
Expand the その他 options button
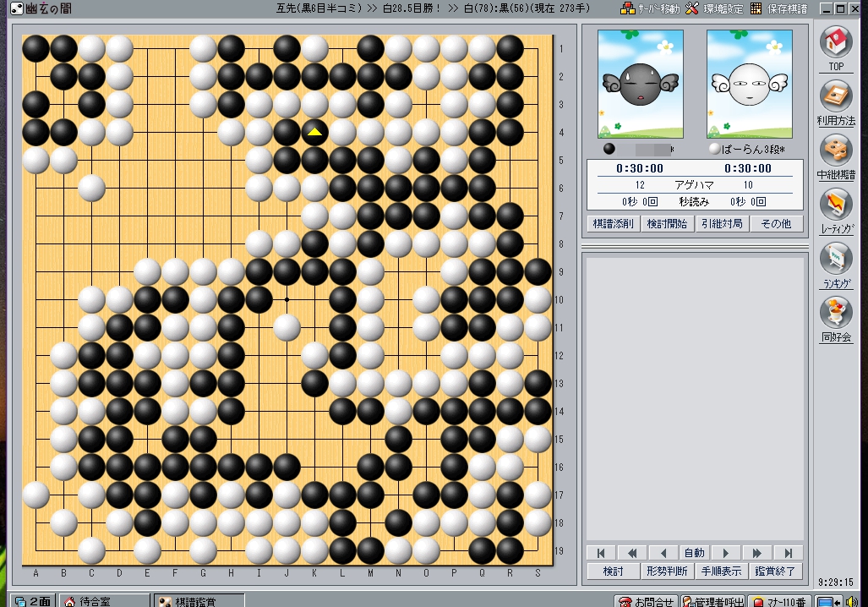point(775,224)
